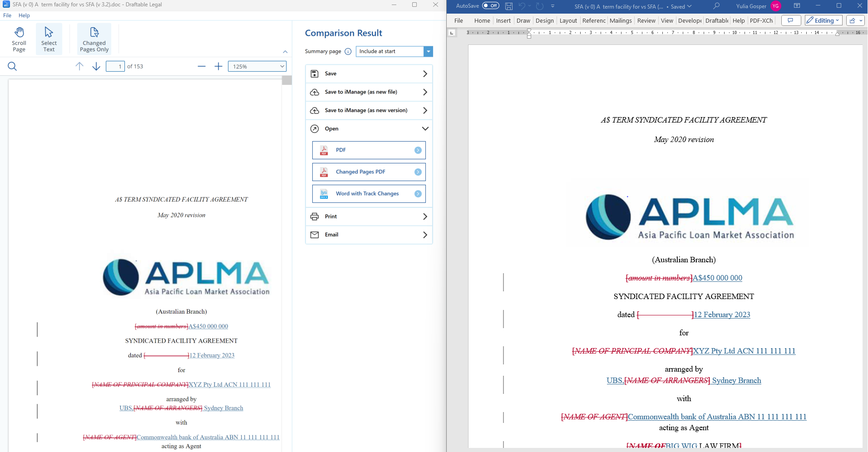Switch to the Draw ribbon tab
This screenshot has width=868, height=452.
coord(523,20)
